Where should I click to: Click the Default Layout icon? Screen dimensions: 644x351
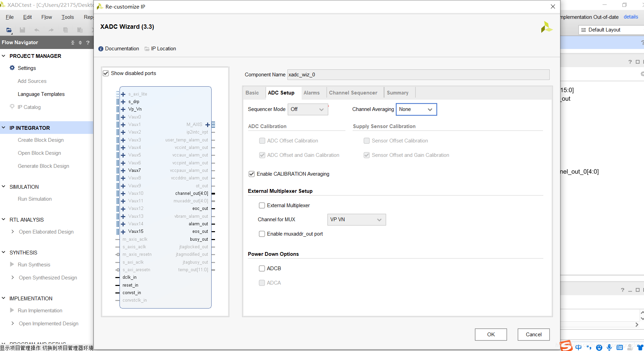tap(584, 30)
